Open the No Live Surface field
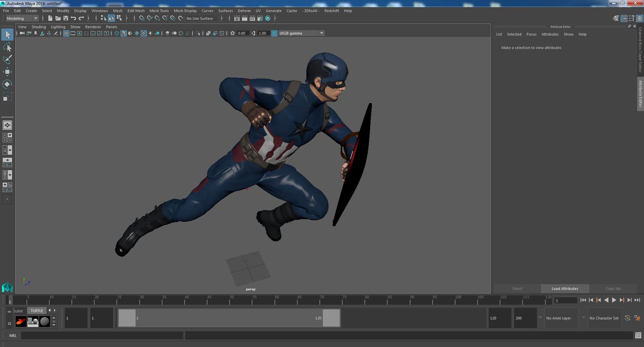The width and height of the screenshot is (644, 347). (202, 18)
